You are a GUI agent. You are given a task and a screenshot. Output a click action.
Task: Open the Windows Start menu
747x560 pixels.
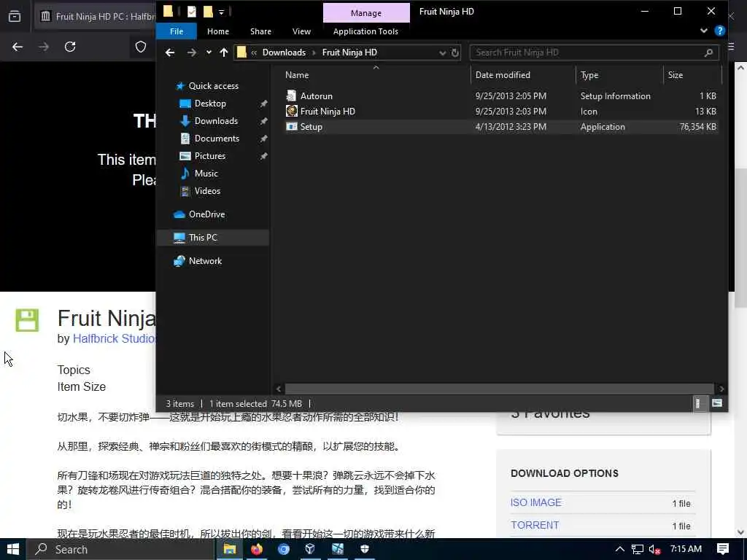coord(13,549)
